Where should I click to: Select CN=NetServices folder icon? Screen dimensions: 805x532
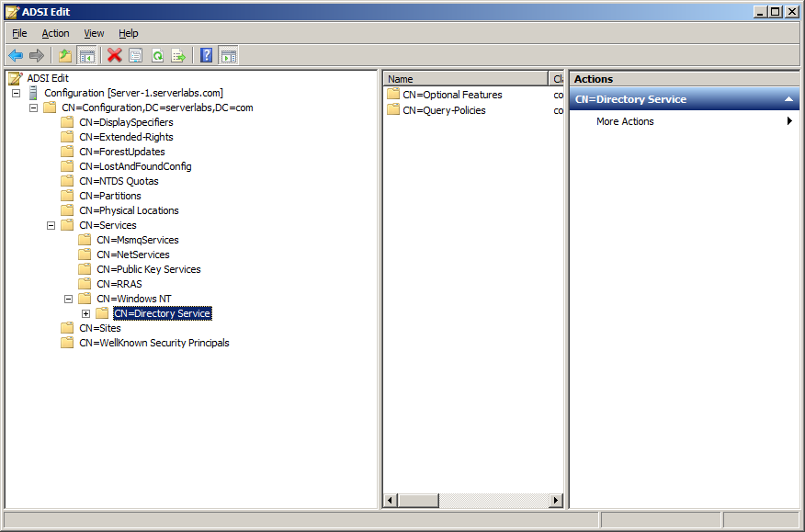[x=85, y=255]
